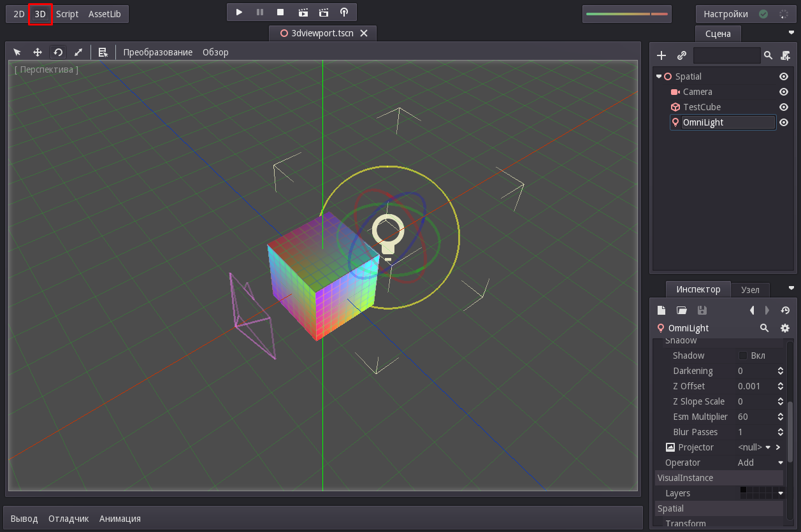
Task: Click the List Select tool icon
Action: [x=103, y=52]
